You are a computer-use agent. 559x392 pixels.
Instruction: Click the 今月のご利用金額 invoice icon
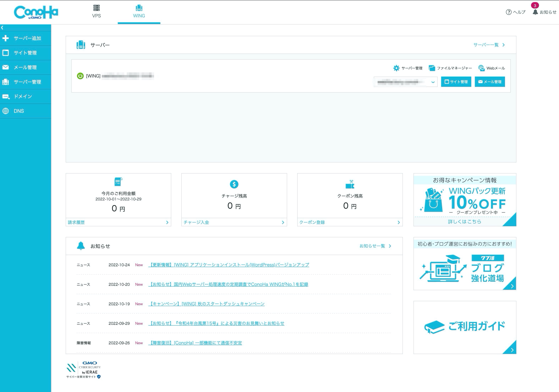(118, 182)
